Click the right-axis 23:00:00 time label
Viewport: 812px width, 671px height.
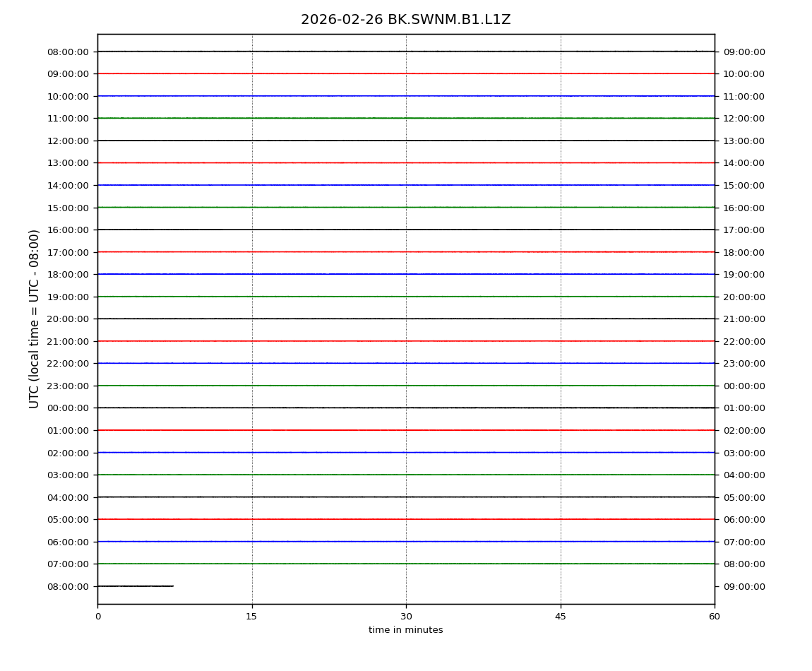(x=744, y=363)
